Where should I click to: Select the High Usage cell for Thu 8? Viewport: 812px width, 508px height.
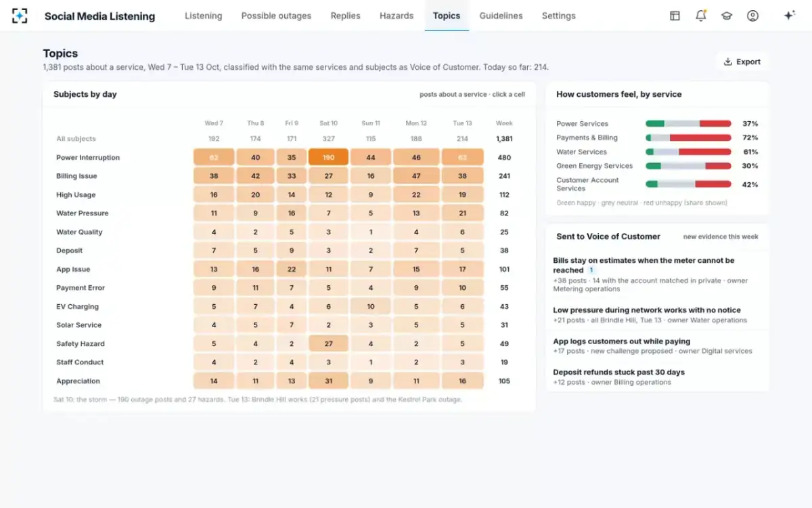pyautogui.click(x=255, y=194)
